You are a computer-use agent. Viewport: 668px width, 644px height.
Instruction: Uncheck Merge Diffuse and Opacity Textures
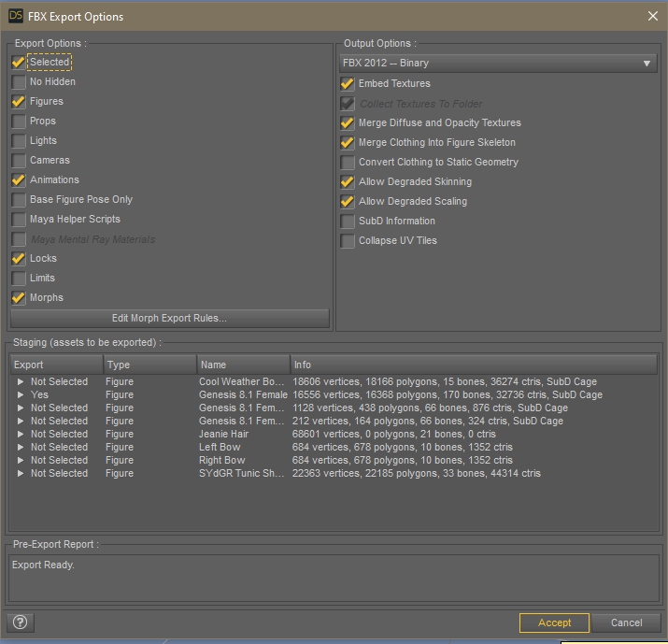(348, 122)
